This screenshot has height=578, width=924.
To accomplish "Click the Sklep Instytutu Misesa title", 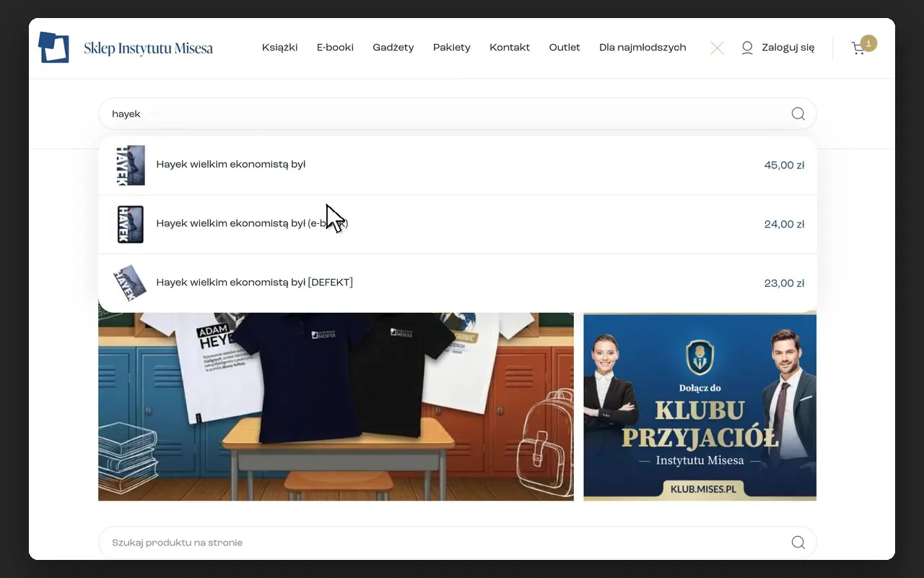I will (x=148, y=48).
